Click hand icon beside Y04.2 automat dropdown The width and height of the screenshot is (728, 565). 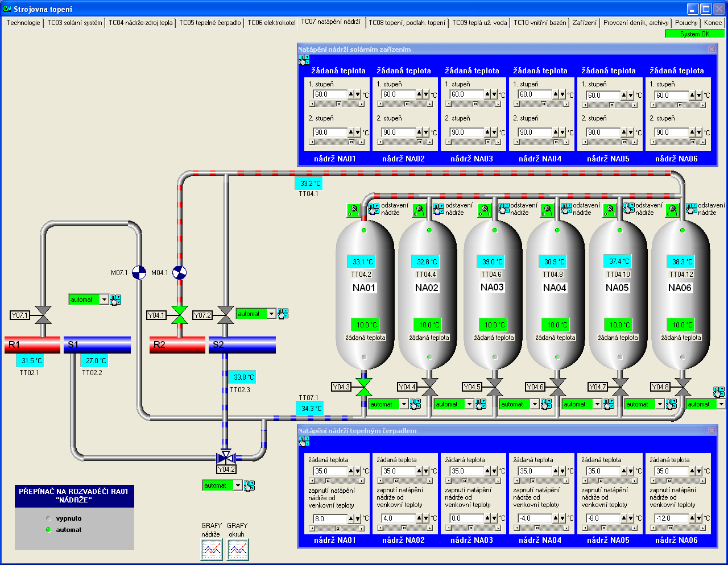pos(249,485)
